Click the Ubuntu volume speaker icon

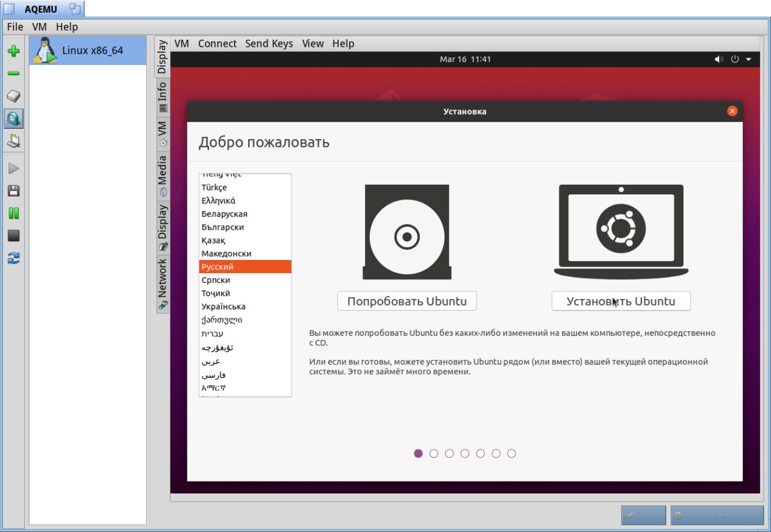click(718, 60)
